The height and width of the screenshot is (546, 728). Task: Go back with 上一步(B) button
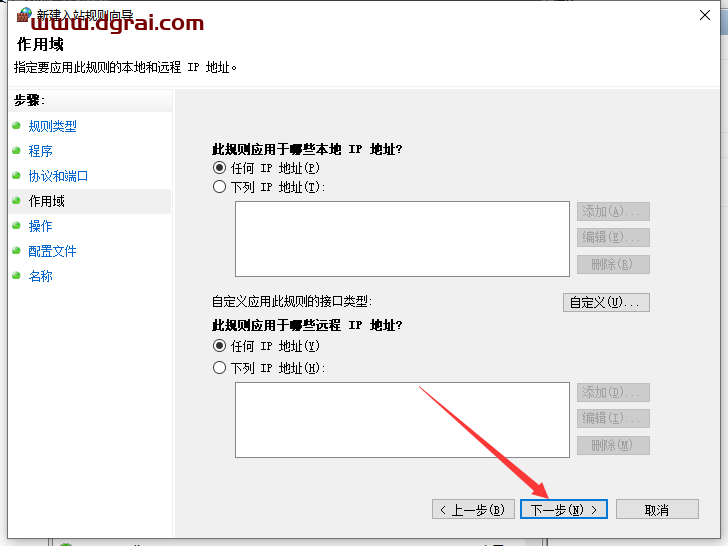point(474,509)
